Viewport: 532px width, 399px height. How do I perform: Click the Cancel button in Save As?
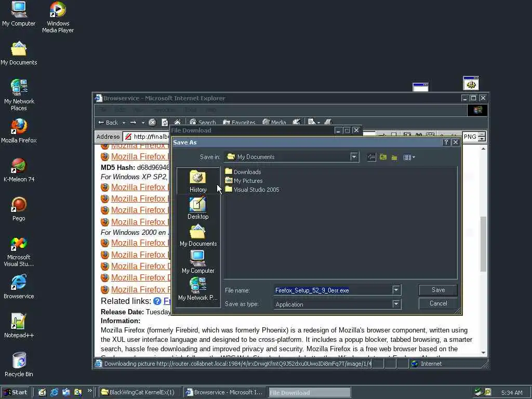[x=438, y=303]
